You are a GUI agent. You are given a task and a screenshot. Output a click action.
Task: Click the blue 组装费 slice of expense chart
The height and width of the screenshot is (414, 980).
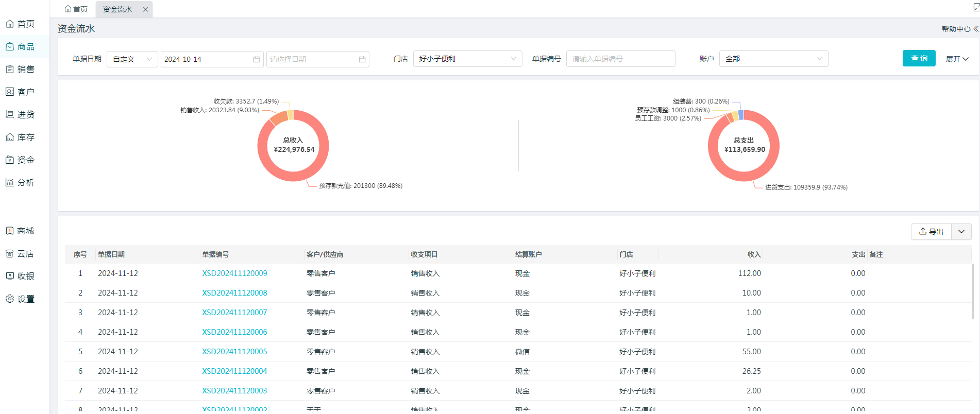tap(741, 115)
